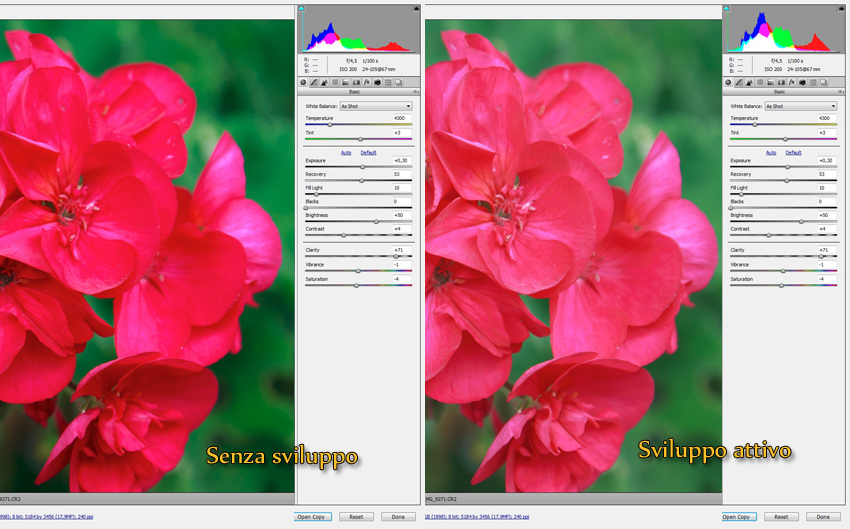The width and height of the screenshot is (850, 529).
Task: Click the Temperature value field in right panel
Action: tap(823, 118)
